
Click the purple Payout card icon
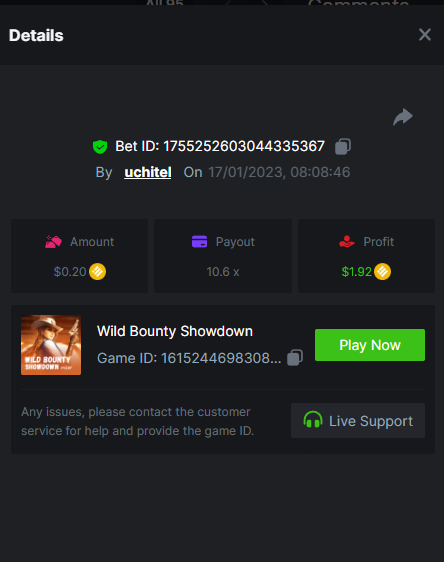[x=200, y=242]
